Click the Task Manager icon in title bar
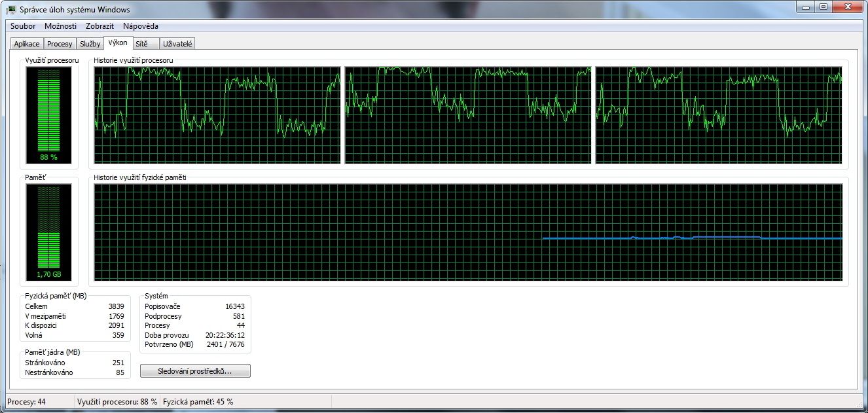 pyautogui.click(x=11, y=9)
